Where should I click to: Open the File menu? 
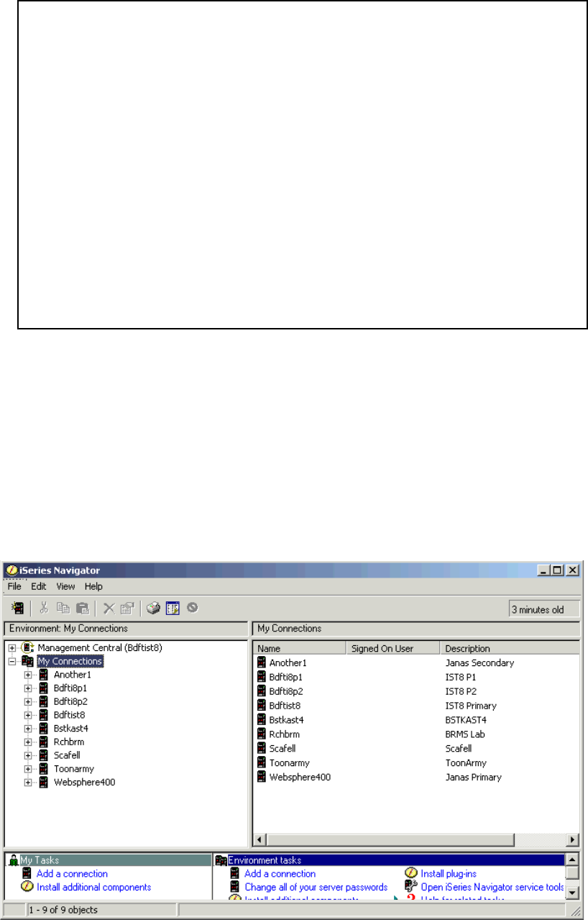point(15,586)
